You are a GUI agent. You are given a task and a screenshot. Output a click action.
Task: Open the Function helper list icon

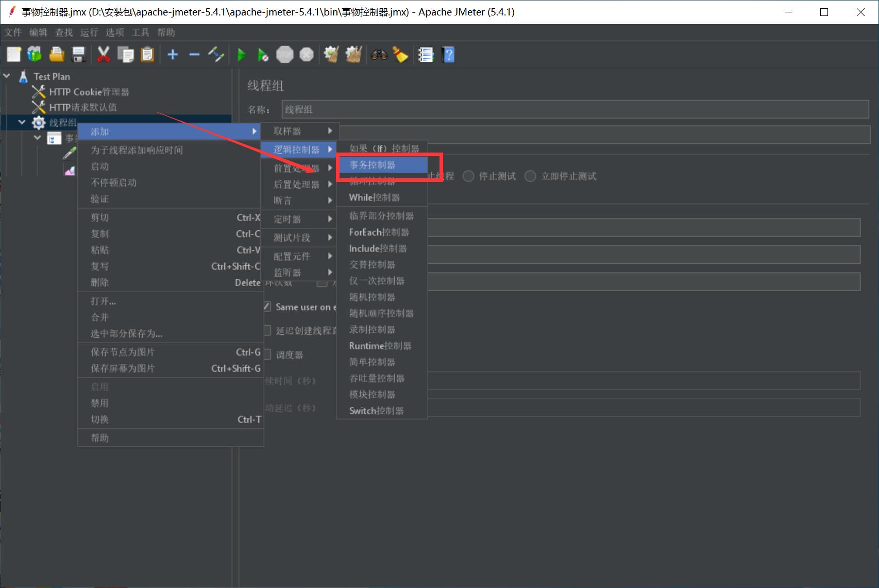click(x=426, y=54)
